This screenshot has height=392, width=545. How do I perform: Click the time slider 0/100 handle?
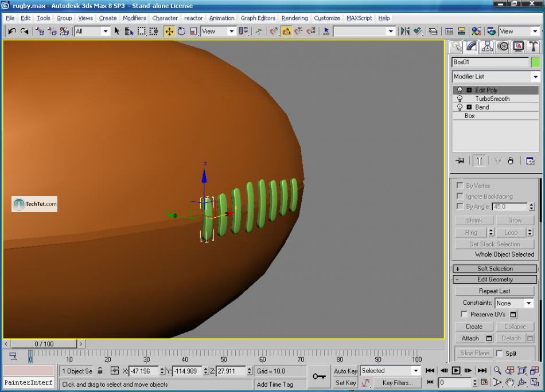(44, 344)
